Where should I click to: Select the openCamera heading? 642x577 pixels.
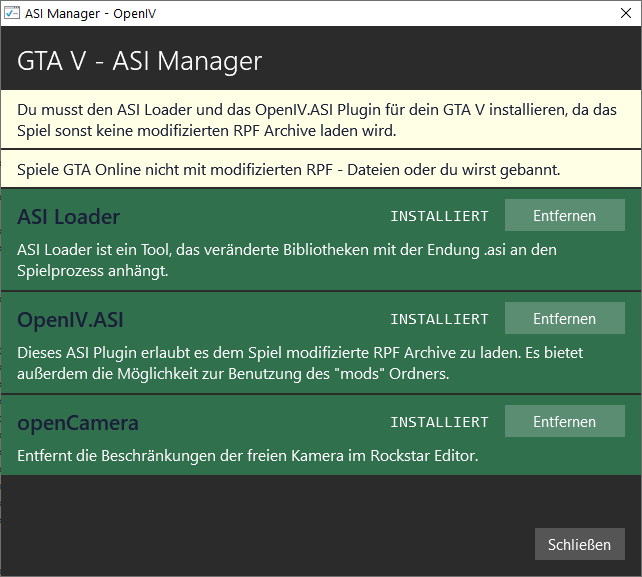click(78, 423)
